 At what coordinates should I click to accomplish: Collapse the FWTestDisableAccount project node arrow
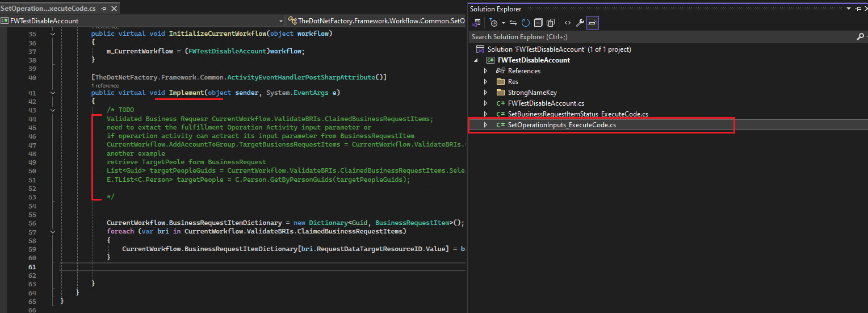[475, 60]
